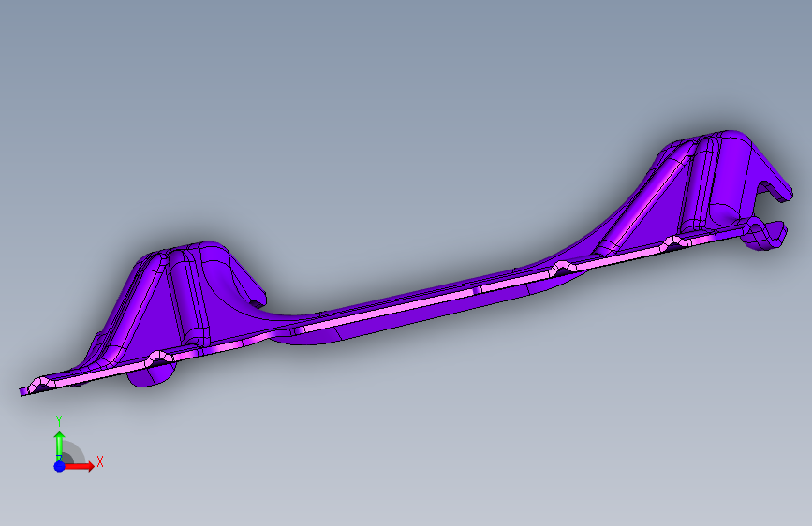Select the long pink flange strip at model center

tap(389, 309)
